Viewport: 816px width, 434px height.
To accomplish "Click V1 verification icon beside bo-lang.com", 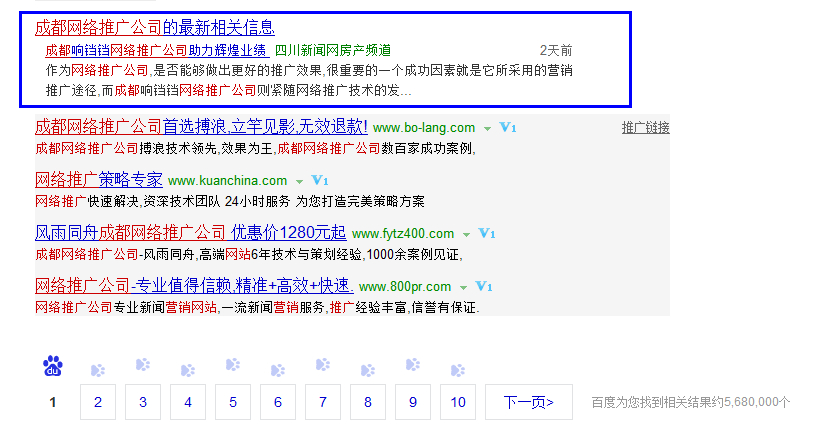I will coord(507,127).
